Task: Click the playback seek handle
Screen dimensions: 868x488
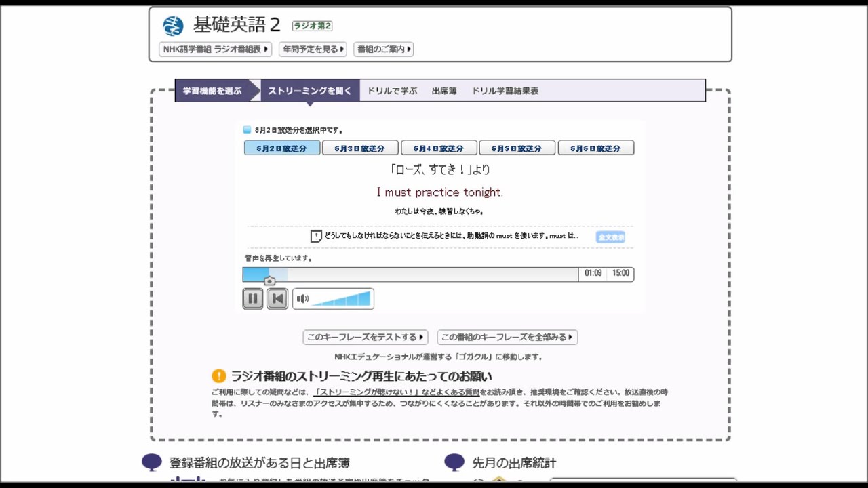Action: pyautogui.click(x=269, y=281)
